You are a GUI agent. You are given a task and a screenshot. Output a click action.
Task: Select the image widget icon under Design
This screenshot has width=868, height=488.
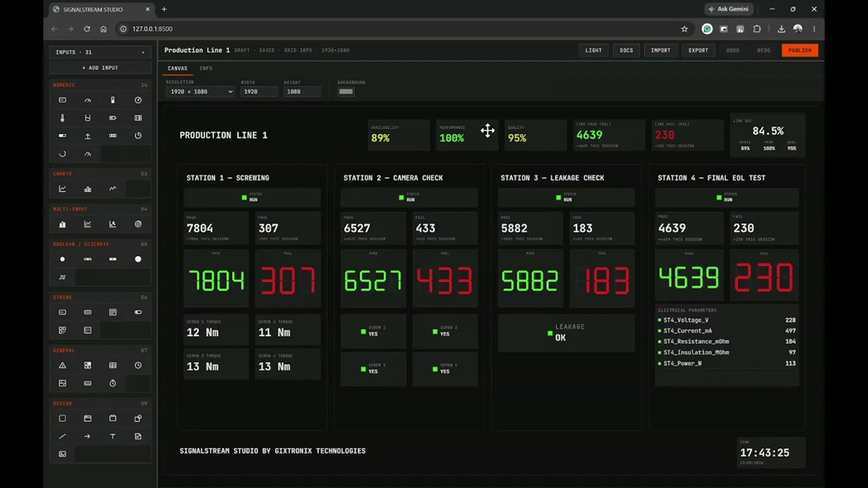[x=62, y=454]
